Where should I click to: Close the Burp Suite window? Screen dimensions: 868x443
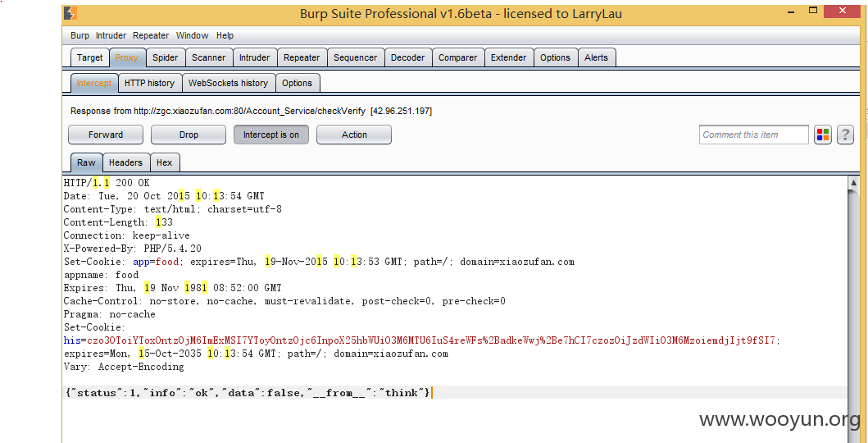pos(842,11)
